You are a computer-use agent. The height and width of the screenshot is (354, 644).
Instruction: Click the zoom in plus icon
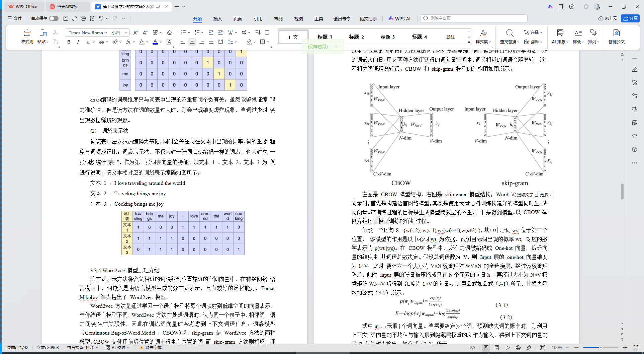pyautogui.click(x=625, y=348)
